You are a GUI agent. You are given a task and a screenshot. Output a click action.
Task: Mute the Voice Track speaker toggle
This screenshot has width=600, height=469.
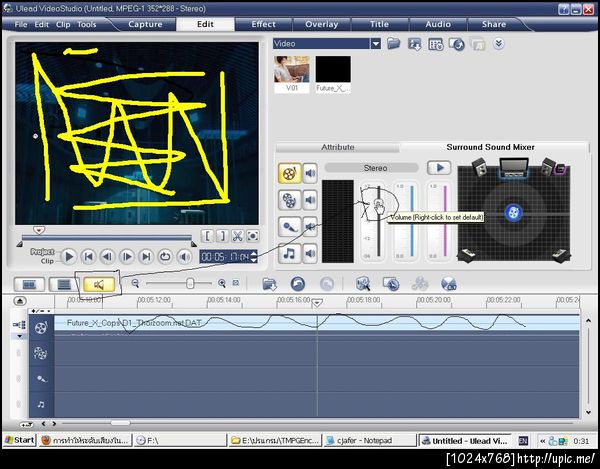(310, 227)
